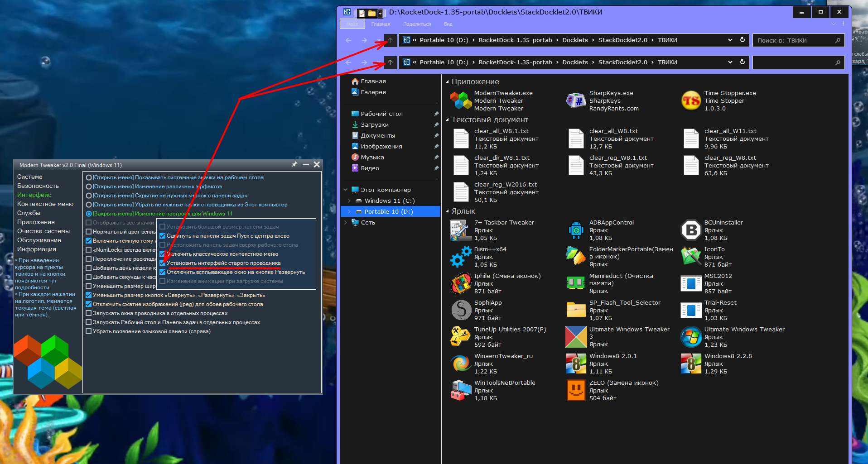
Task: Open Time Stopper.exe icon
Action: (691, 100)
